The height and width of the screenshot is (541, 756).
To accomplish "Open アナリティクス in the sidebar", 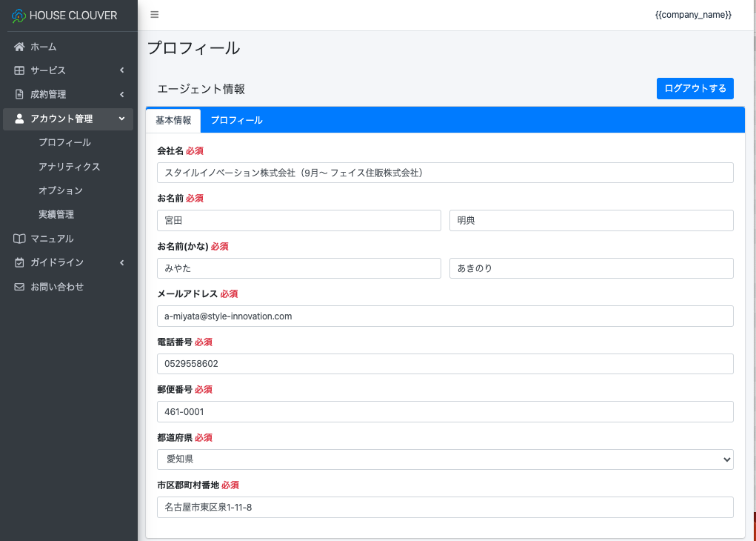I will [x=69, y=167].
